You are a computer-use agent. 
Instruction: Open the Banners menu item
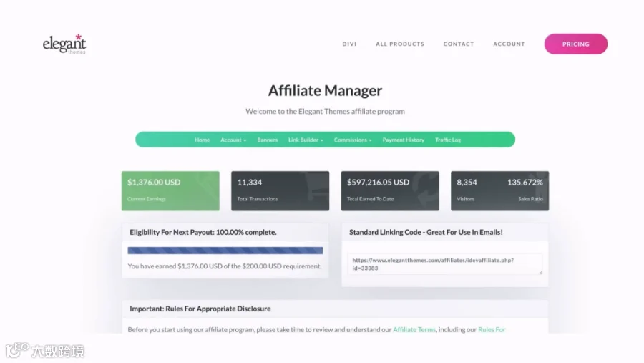[x=268, y=140]
